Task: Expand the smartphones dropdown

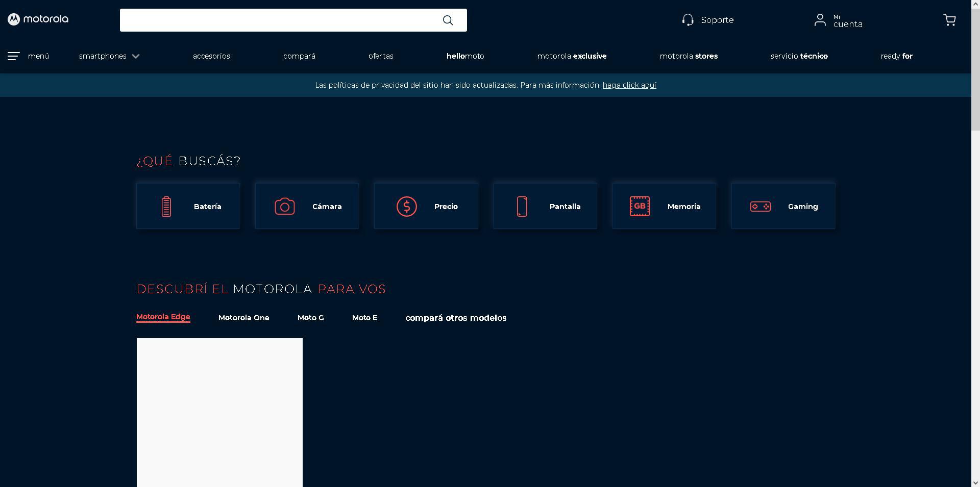Action: pos(109,56)
